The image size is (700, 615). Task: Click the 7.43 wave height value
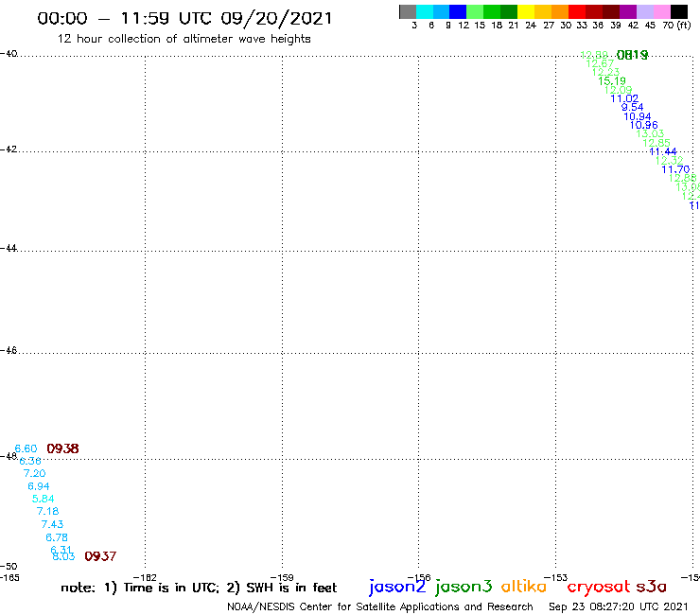pyautogui.click(x=52, y=524)
